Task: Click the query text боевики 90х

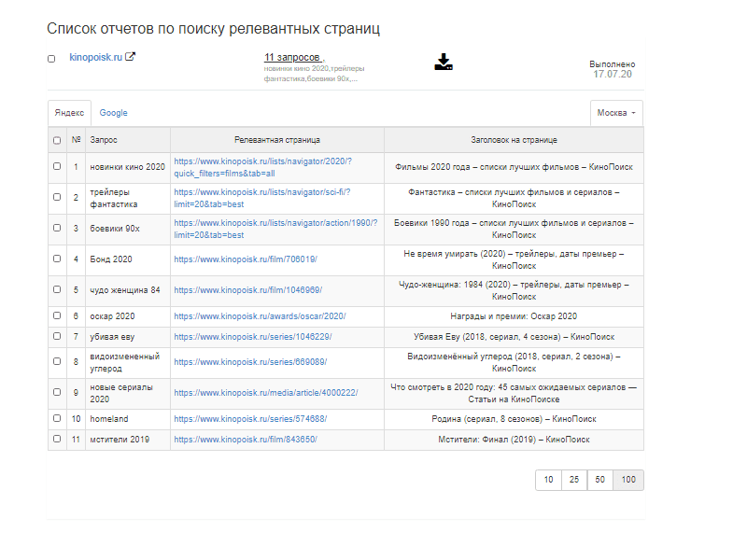Action: point(115,229)
